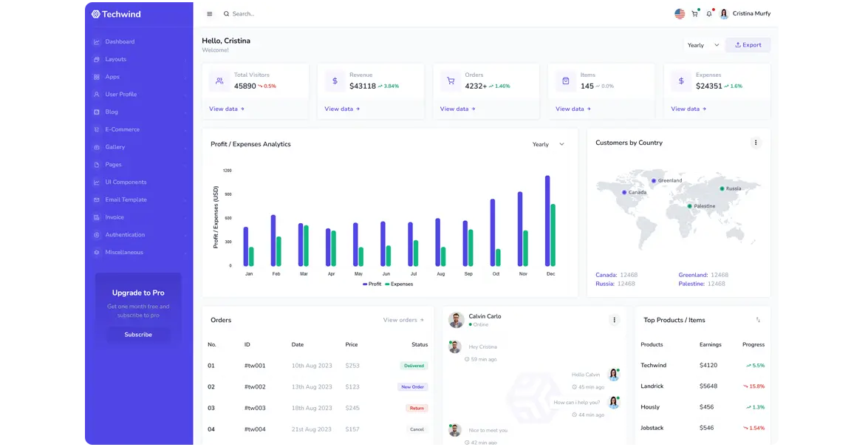Open the shopping cart icon

click(x=694, y=14)
